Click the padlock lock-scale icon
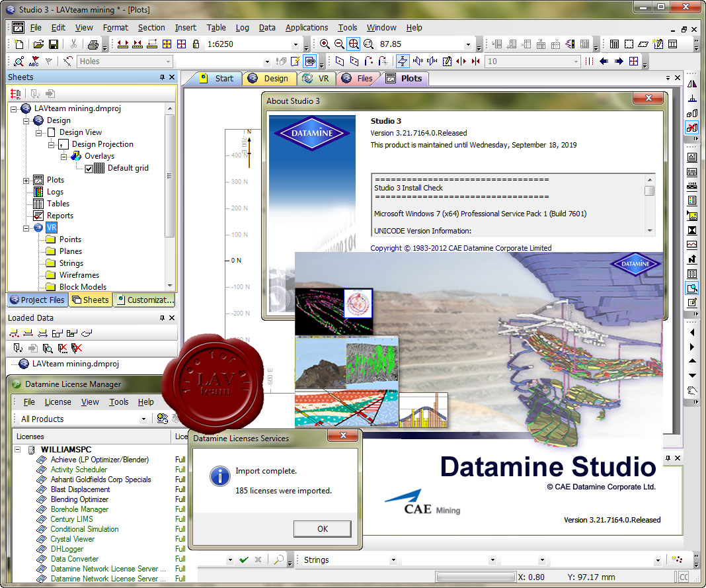 pyautogui.click(x=196, y=44)
